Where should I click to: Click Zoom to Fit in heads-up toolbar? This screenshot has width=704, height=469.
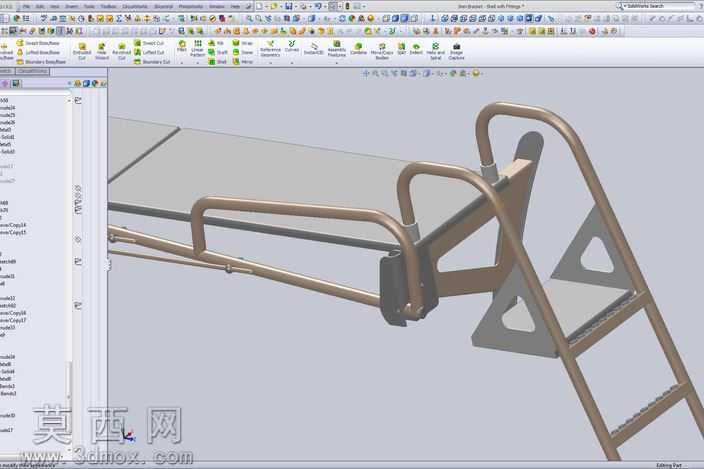click(x=375, y=73)
